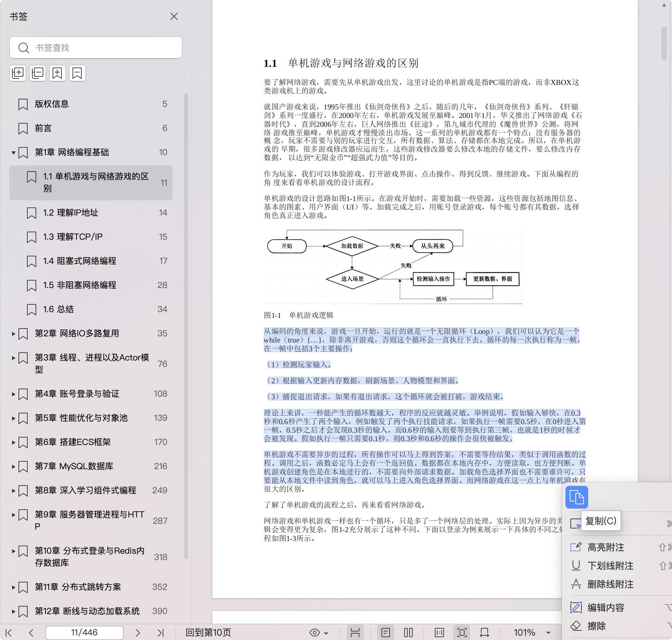Jump to the first page
This screenshot has height=640, width=672.
point(9,633)
